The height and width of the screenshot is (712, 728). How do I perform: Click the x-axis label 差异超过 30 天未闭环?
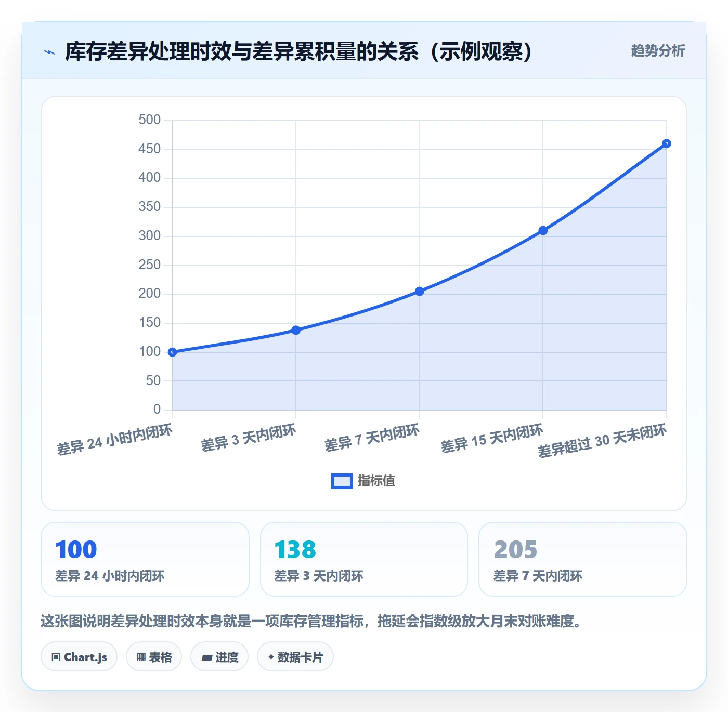pyautogui.click(x=602, y=441)
